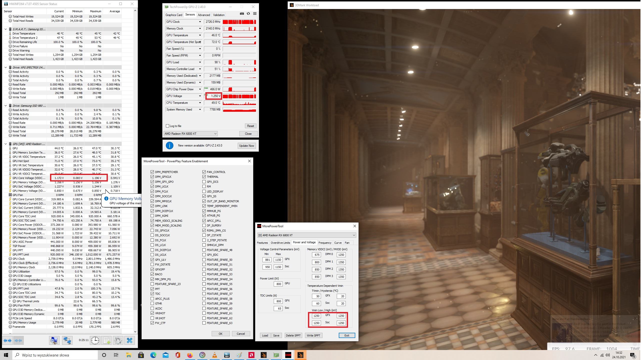Open GPU Chip Power Draw dropdown arrow
The image size is (644, 360).
pos(200,89)
